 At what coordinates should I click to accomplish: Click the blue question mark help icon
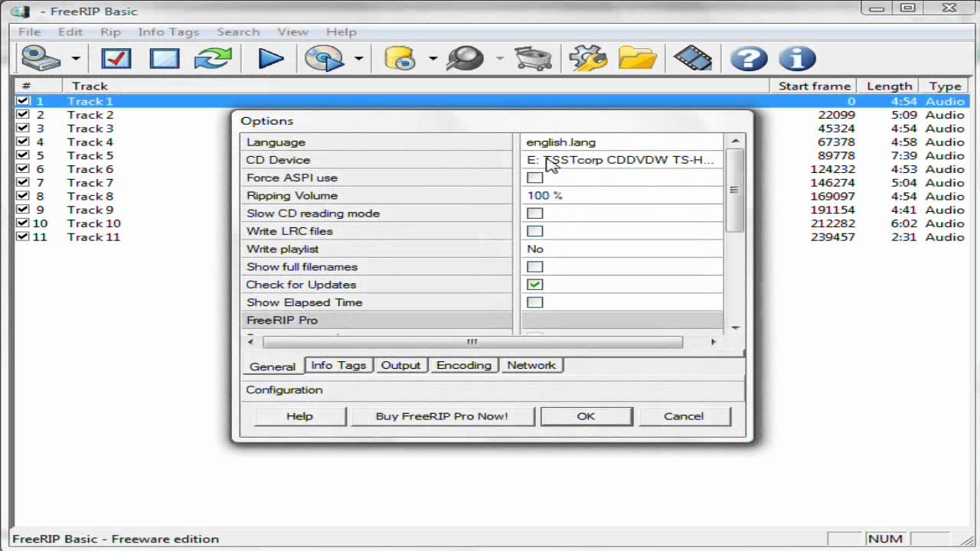[748, 59]
